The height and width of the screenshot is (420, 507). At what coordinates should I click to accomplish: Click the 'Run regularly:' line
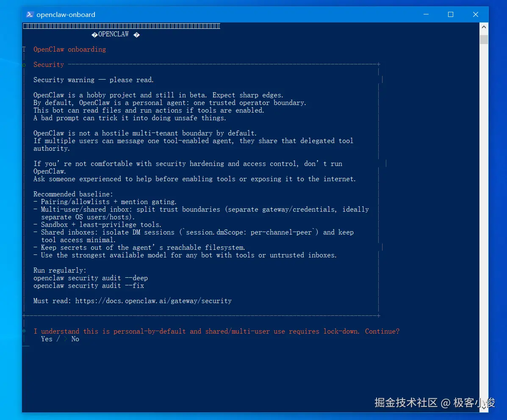pyautogui.click(x=60, y=270)
